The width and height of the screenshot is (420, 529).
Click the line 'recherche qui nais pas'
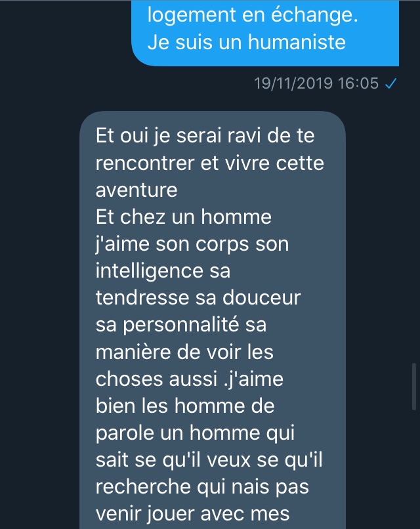pyautogui.click(x=202, y=487)
